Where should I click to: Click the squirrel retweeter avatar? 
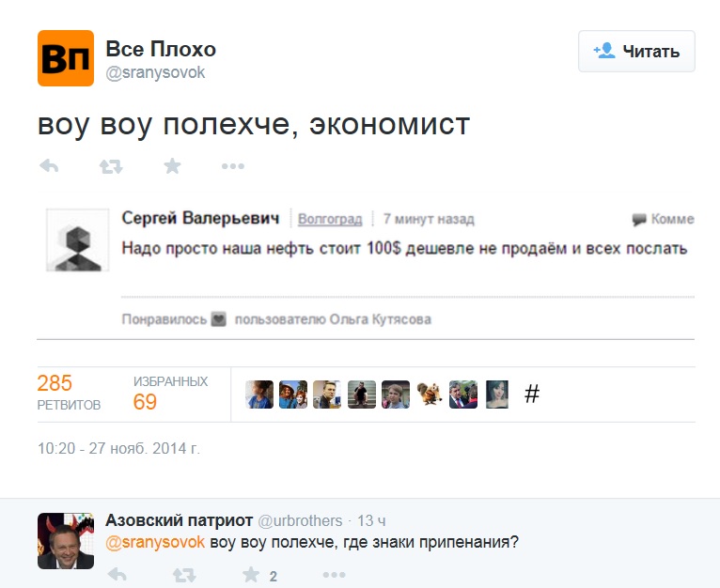tap(430, 394)
